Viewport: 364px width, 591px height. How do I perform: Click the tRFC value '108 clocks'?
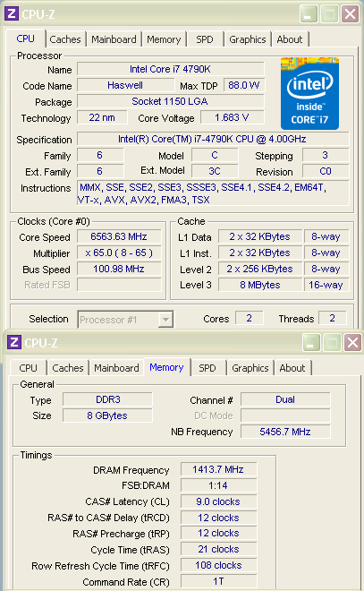(218, 565)
